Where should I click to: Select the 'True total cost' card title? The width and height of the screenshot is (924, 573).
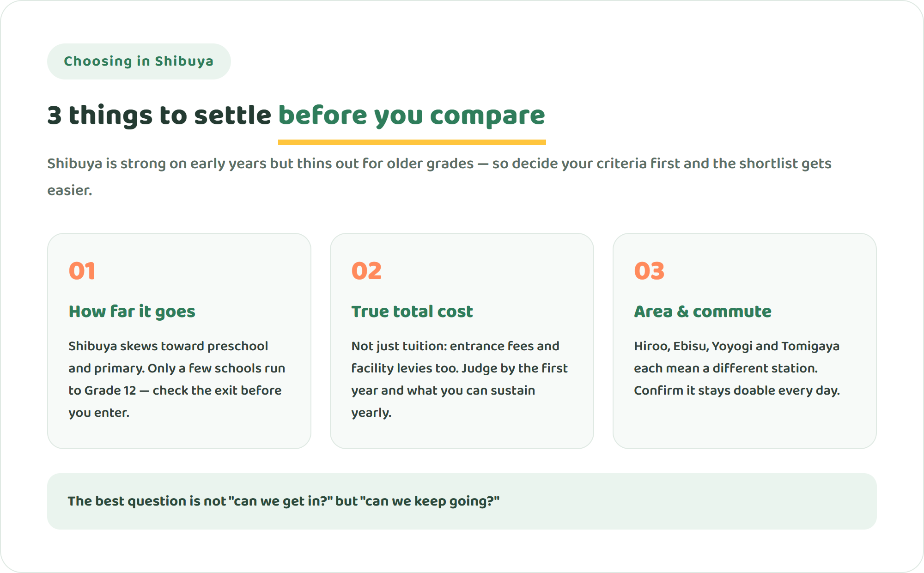click(412, 311)
